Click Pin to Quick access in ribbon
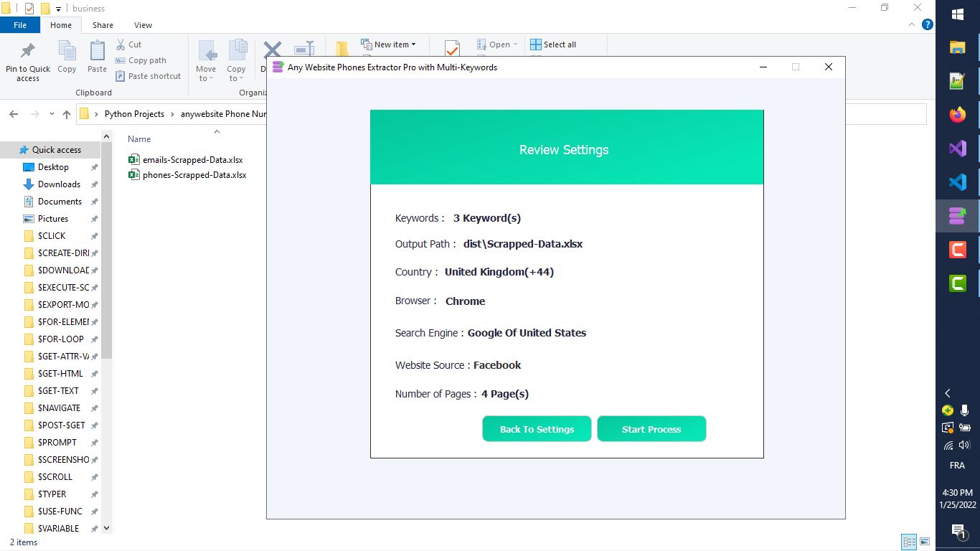 [x=28, y=60]
